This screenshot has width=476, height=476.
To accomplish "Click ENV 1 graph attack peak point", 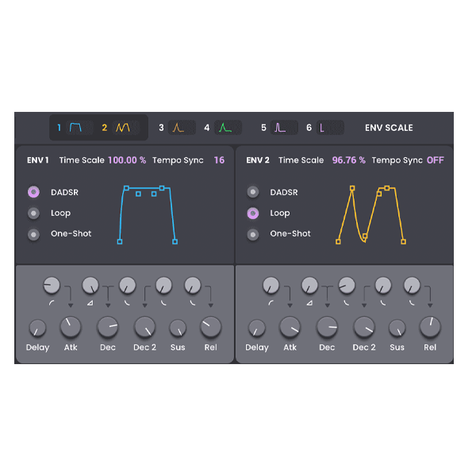I will click(127, 188).
